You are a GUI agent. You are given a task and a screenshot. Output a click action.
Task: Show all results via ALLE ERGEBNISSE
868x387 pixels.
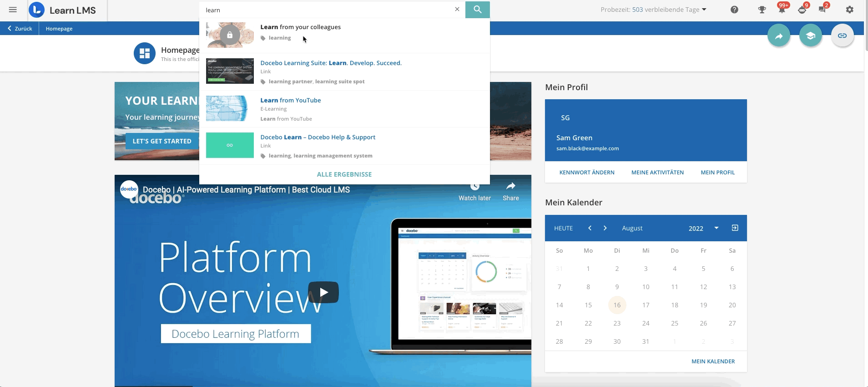click(x=344, y=174)
